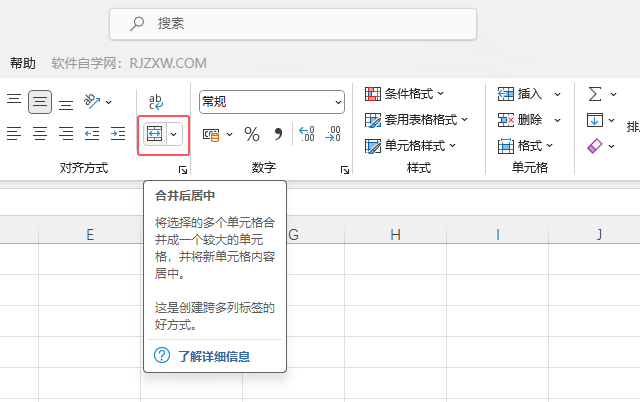
Task: Expand the merge options dropdown arrow
Action: point(175,134)
